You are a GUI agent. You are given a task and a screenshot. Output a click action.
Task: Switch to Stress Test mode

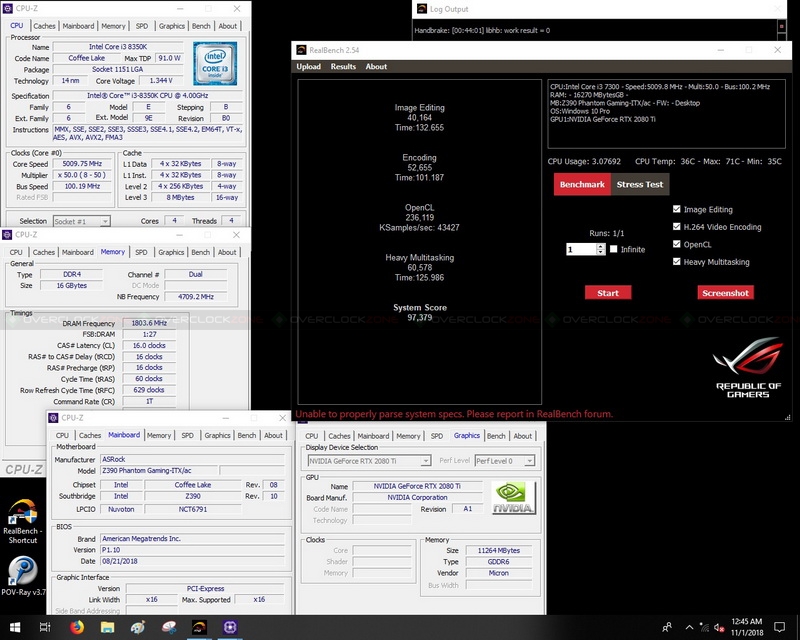(640, 184)
